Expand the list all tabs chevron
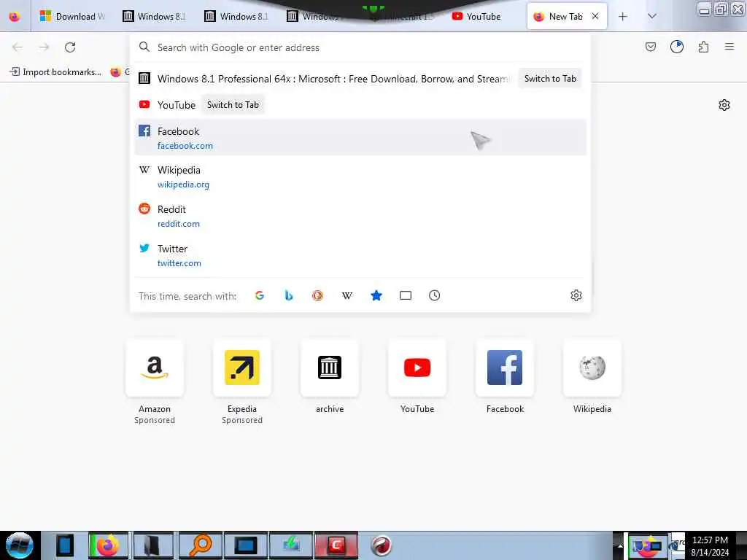Viewport: 747px width, 560px height. pyautogui.click(x=652, y=16)
